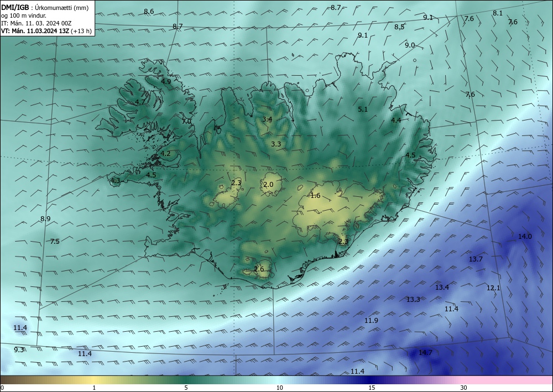Image resolution: width=553 pixels, height=392 pixels.
Task: Click the 30 tick label on the color scale
Action: [464, 388]
